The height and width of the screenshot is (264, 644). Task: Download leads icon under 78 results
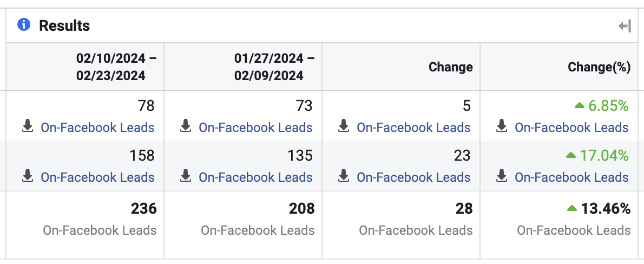pyautogui.click(x=28, y=127)
